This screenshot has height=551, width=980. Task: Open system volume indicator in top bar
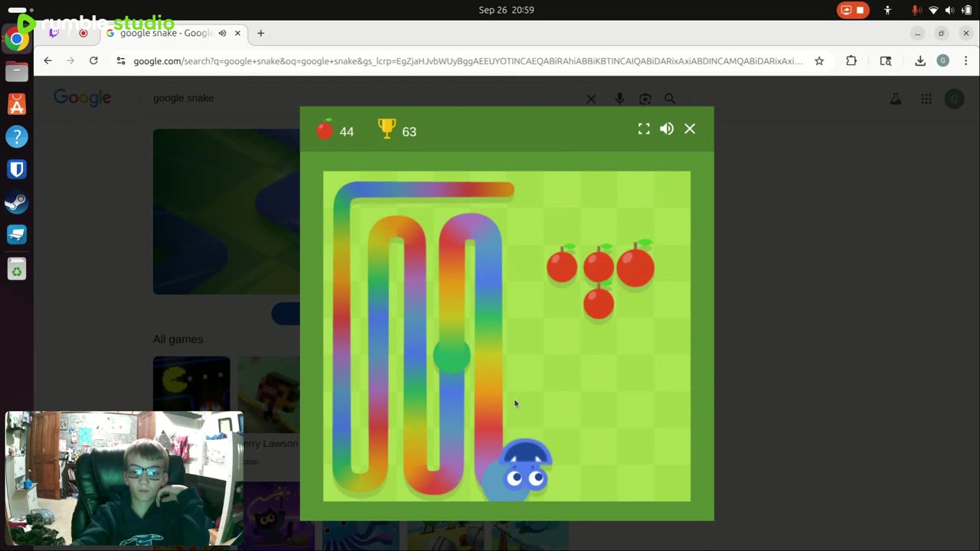coord(949,10)
